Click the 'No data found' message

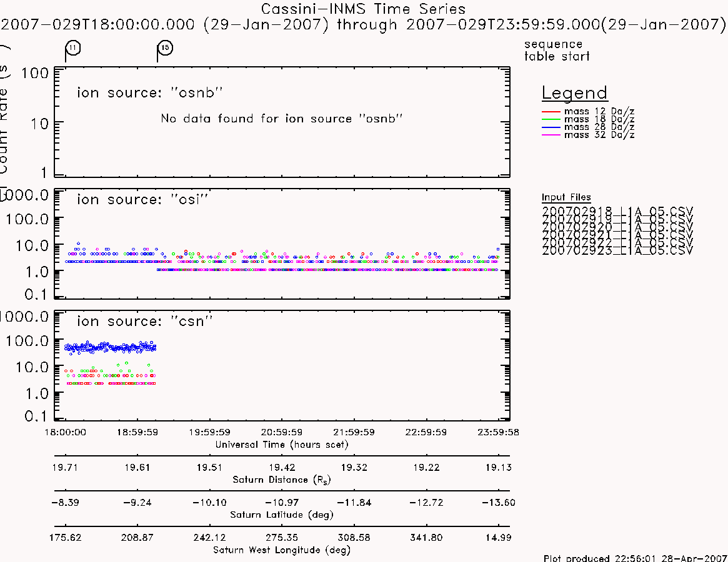pos(281,119)
